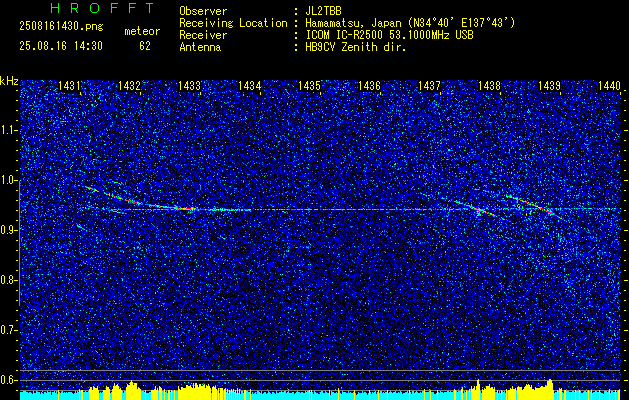Click the 1436 time marker
This screenshot has width=629, height=400.
(x=369, y=85)
